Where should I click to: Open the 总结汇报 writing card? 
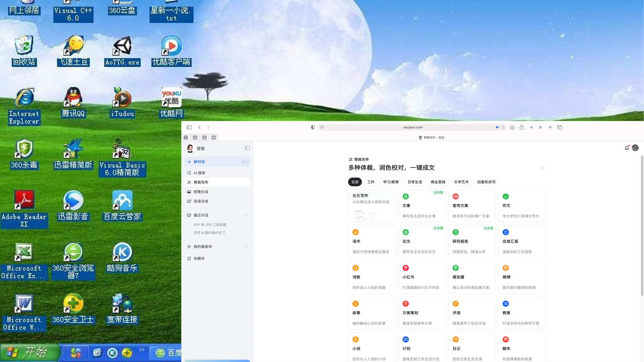[x=522, y=241]
